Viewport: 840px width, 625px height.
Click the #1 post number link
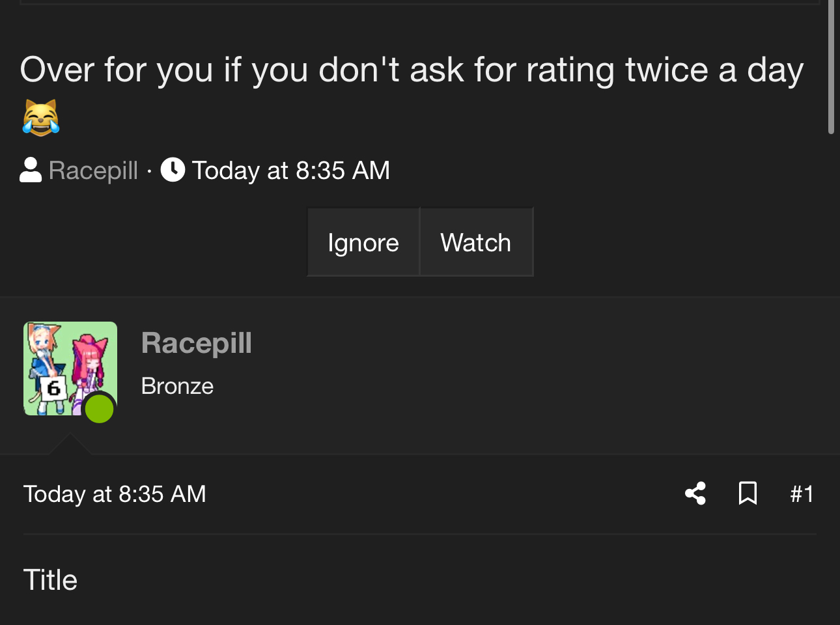(x=802, y=494)
